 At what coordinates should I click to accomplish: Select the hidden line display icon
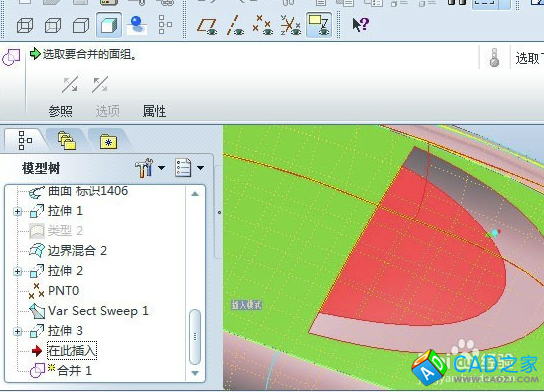click(x=53, y=26)
